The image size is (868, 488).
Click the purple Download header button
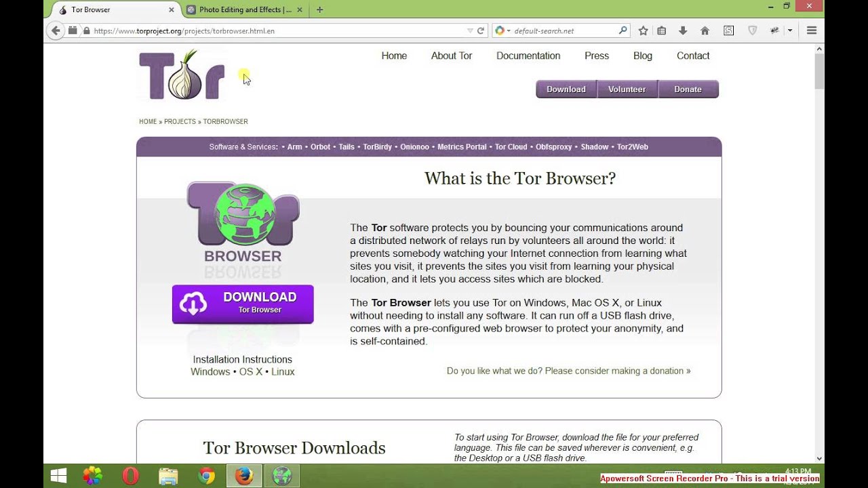566,89
